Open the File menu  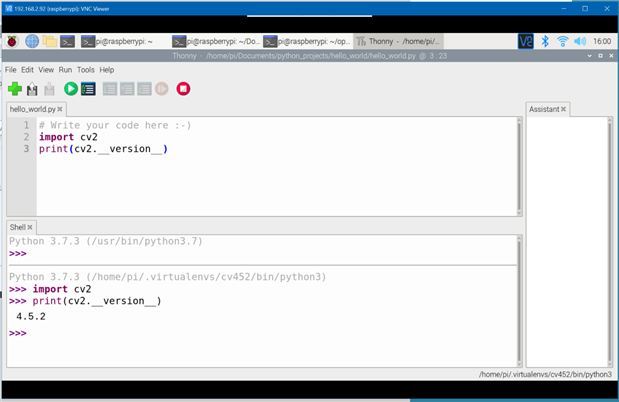[x=11, y=70]
